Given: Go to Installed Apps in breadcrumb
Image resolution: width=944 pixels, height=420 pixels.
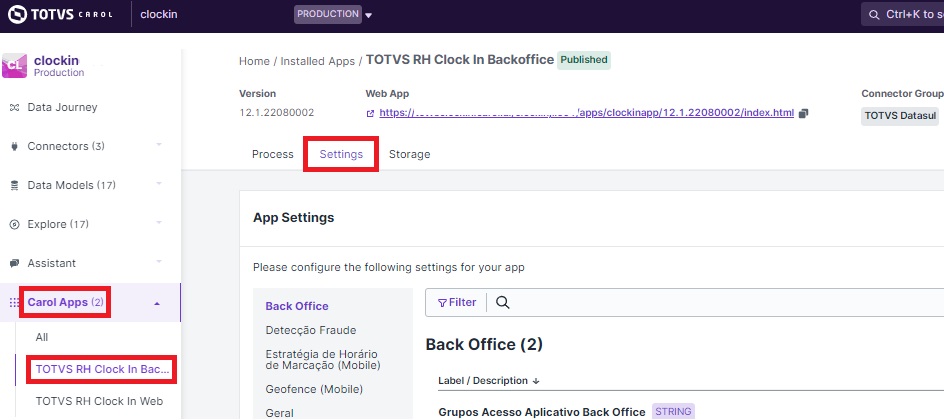Looking at the screenshot, I should click(317, 61).
